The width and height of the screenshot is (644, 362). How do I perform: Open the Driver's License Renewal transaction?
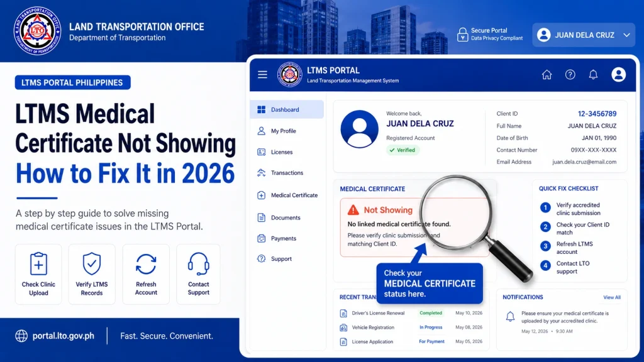tap(411, 313)
